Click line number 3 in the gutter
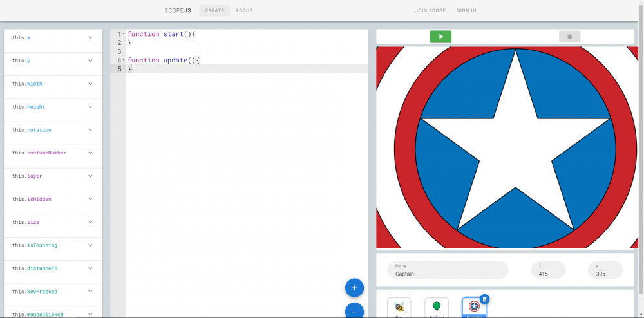 tap(120, 51)
